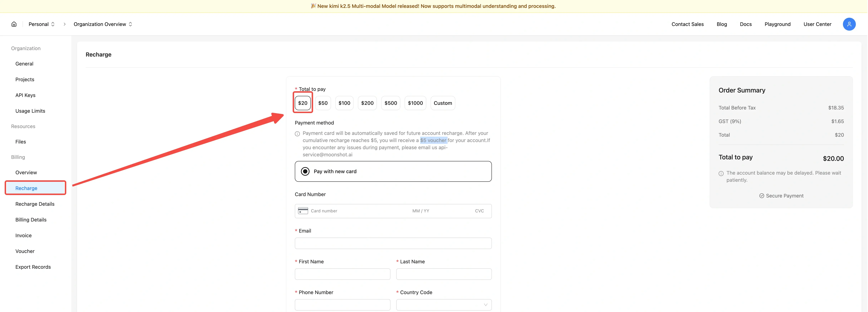
Task: Click the credit card icon in card field
Action: [x=303, y=211]
